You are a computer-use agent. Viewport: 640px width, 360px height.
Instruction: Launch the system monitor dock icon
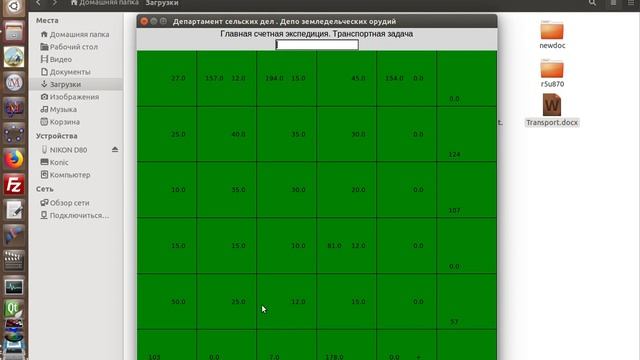[14, 287]
